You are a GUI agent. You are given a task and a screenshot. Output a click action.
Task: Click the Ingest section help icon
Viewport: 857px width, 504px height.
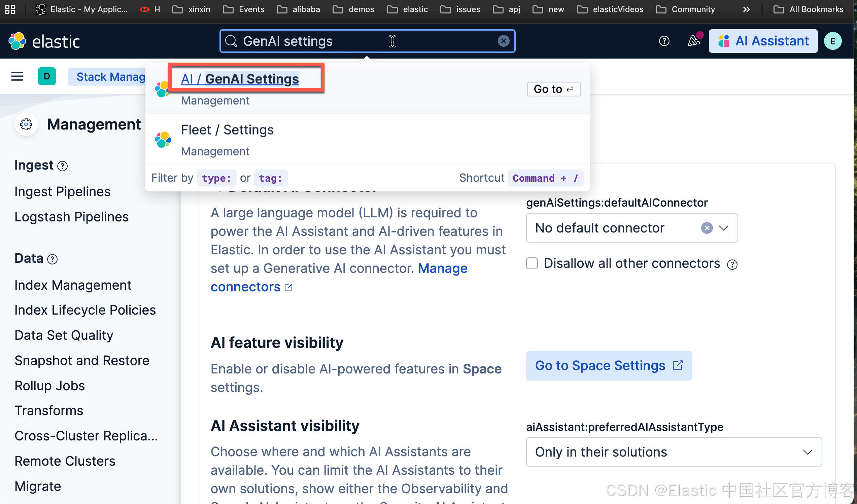point(63,166)
